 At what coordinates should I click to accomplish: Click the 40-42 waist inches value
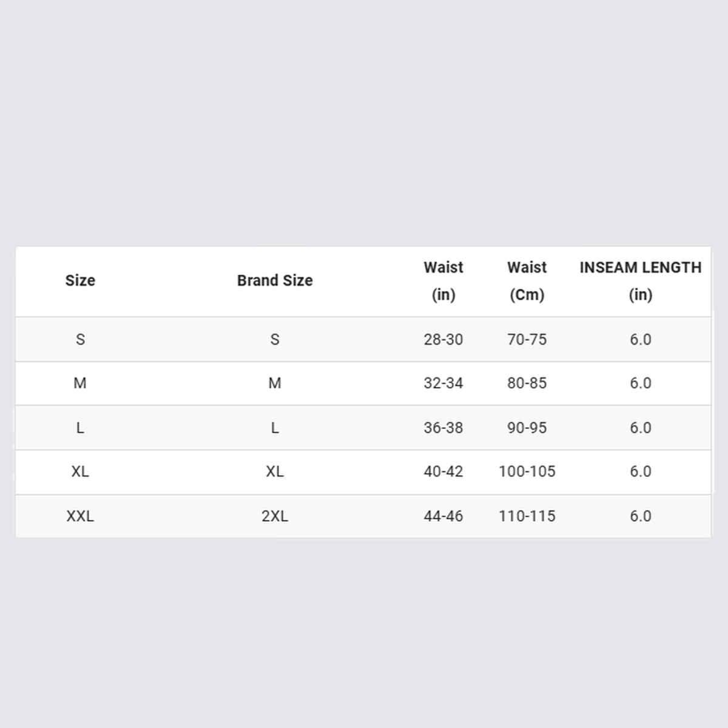[443, 471]
